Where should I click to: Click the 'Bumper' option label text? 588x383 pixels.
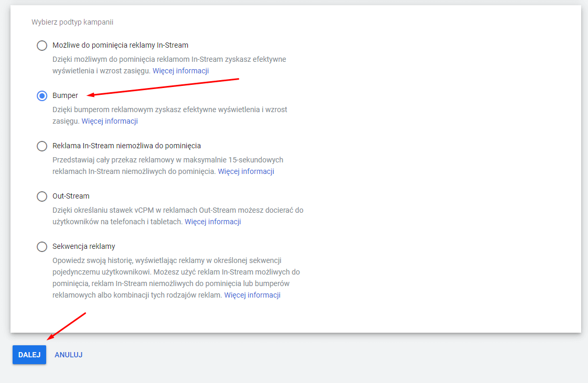[65, 96]
